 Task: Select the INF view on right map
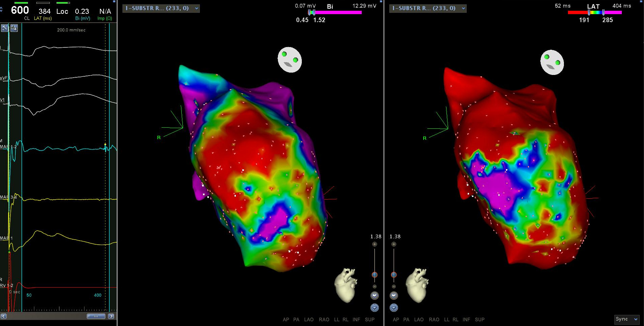click(x=466, y=320)
